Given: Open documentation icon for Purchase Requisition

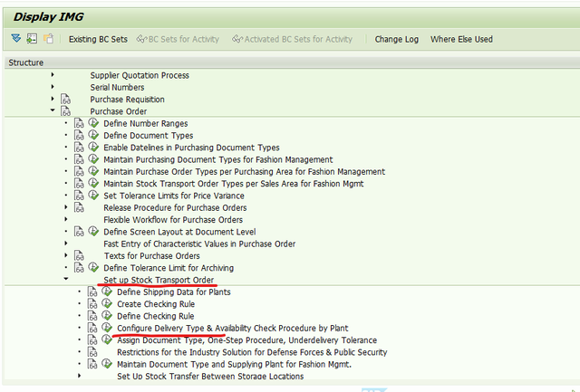Looking at the screenshot, I should click(66, 99).
